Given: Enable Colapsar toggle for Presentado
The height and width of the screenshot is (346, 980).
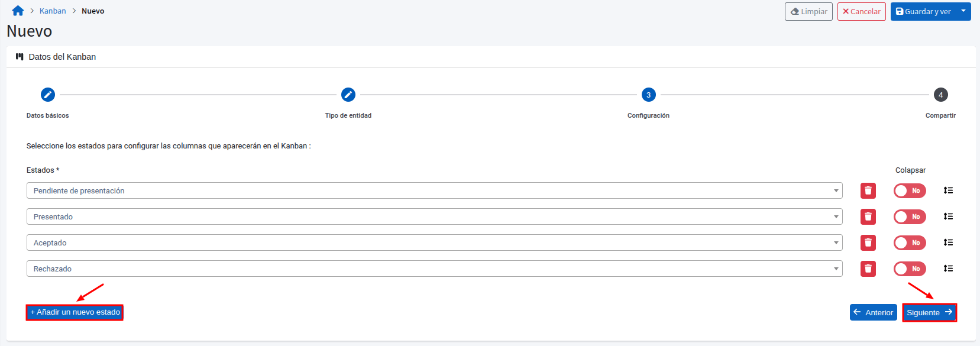Looking at the screenshot, I should (909, 216).
